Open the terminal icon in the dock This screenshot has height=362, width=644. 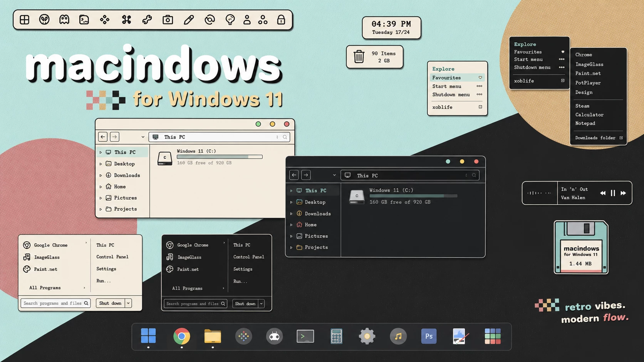305,336
